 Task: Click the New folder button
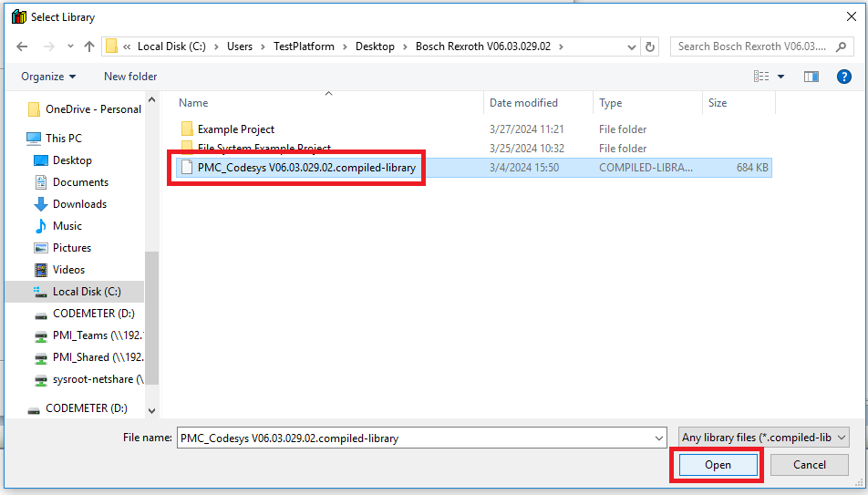click(x=130, y=77)
